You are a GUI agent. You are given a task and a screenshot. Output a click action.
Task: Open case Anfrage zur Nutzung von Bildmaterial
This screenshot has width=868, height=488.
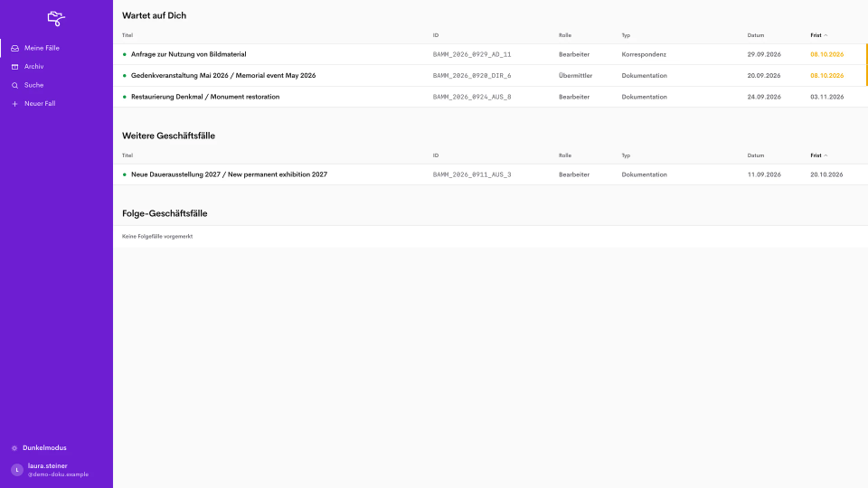(x=189, y=54)
